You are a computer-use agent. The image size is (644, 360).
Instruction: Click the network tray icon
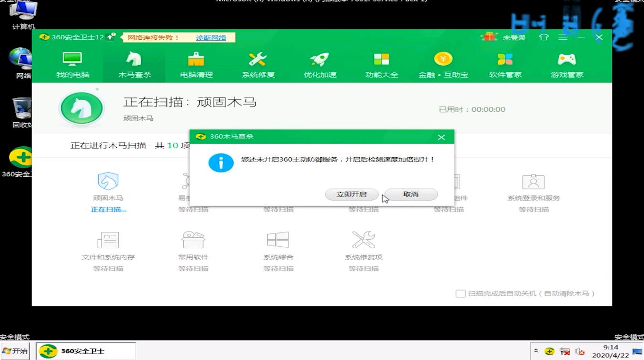click(x=565, y=351)
